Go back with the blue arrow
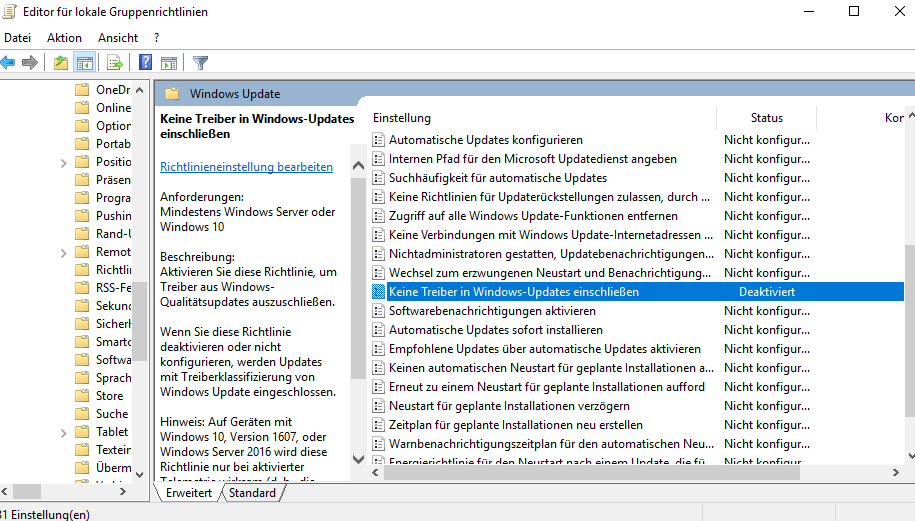 pyautogui.click(x=8, y=62)
